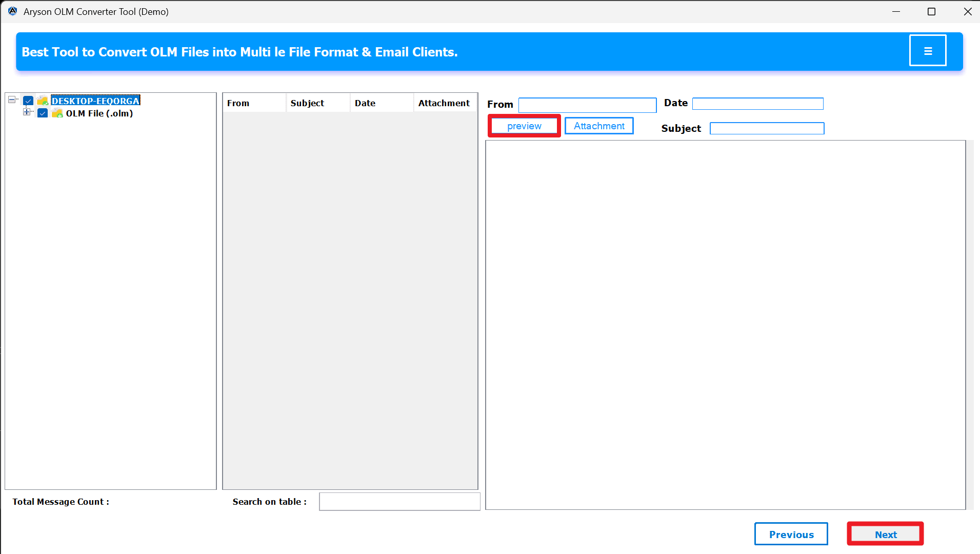This screenshot has width=980, height=554.
Task: Sort messages by the Date column header
Action: pos(365,103)
